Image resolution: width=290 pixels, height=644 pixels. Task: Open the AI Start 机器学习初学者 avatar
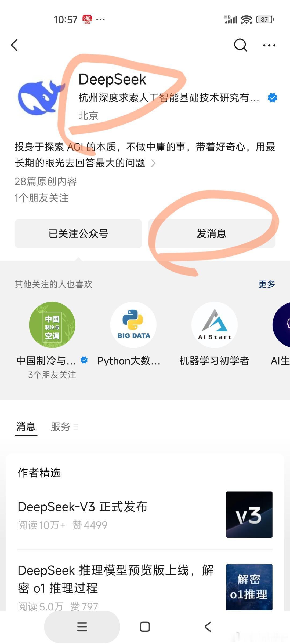215,325
